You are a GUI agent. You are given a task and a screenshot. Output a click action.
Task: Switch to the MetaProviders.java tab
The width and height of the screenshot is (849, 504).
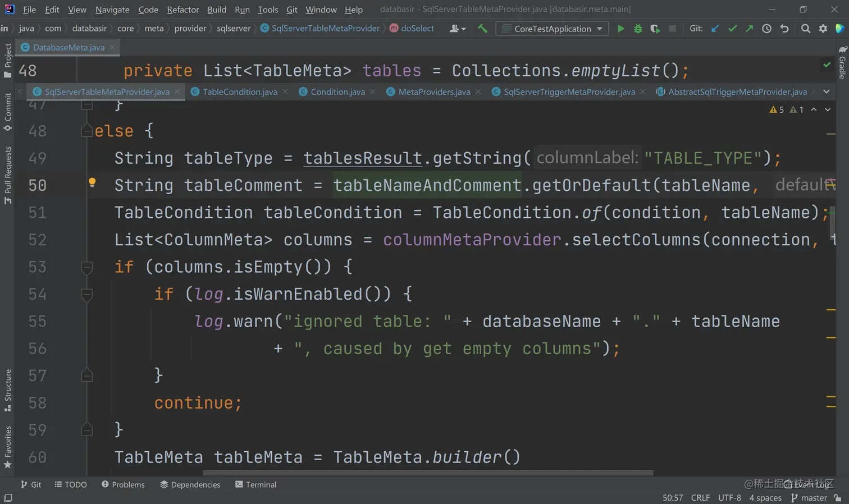(434, 91)
